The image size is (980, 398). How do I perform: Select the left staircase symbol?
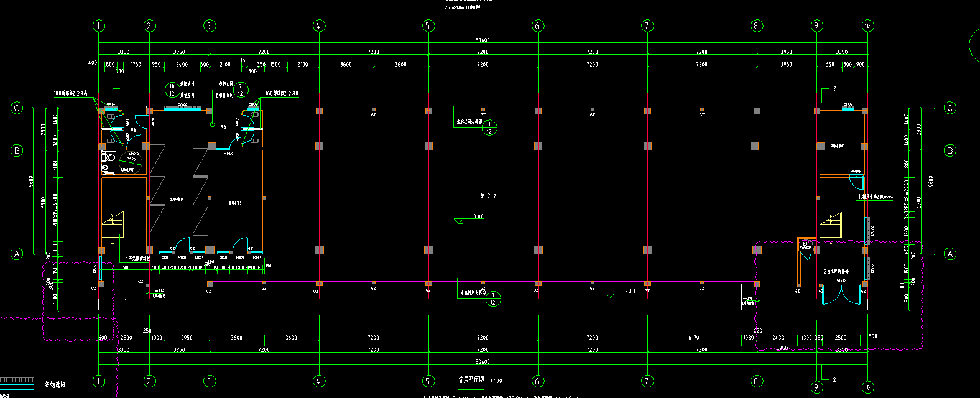[113, 226]
